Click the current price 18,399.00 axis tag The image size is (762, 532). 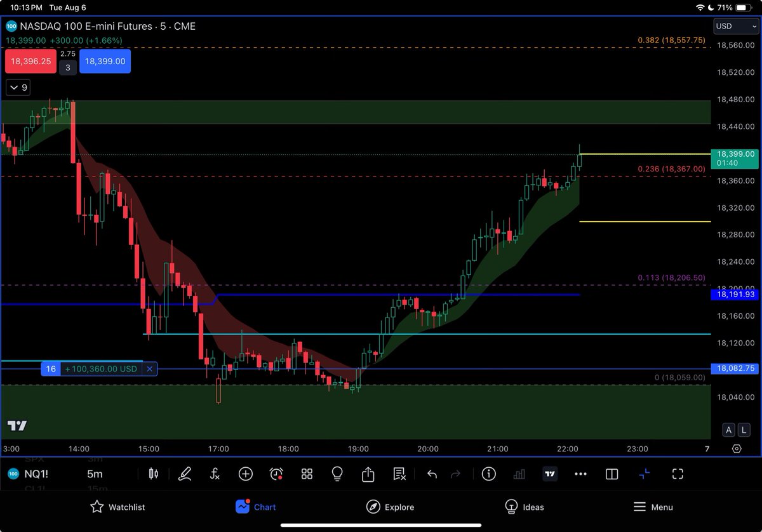(736, 158)
